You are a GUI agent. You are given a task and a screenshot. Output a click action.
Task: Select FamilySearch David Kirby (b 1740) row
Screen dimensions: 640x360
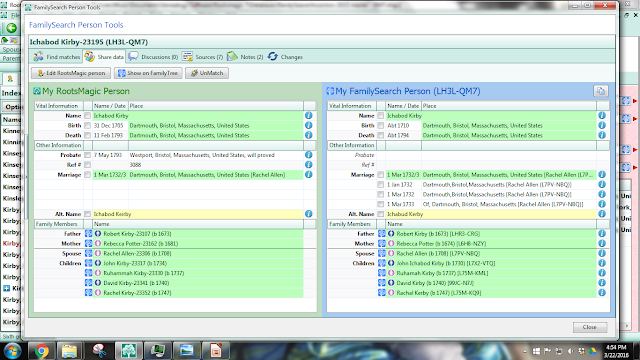tap(491, 283)
